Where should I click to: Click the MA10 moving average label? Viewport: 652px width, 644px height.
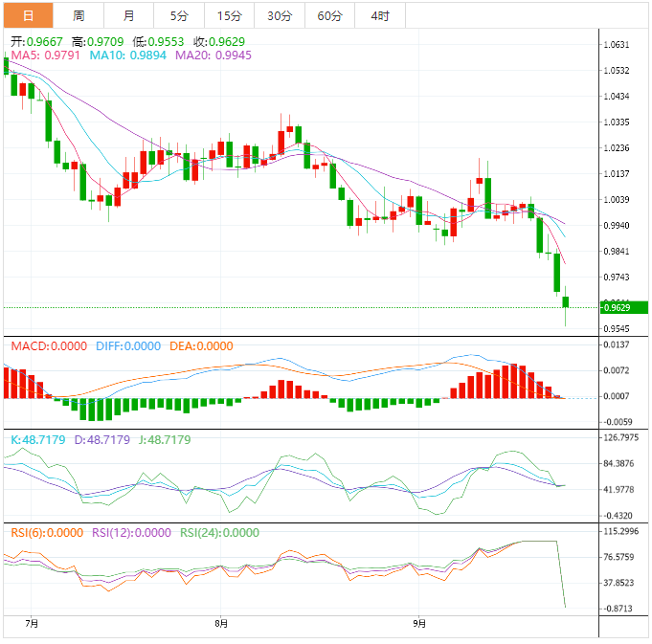click(127, 56)
